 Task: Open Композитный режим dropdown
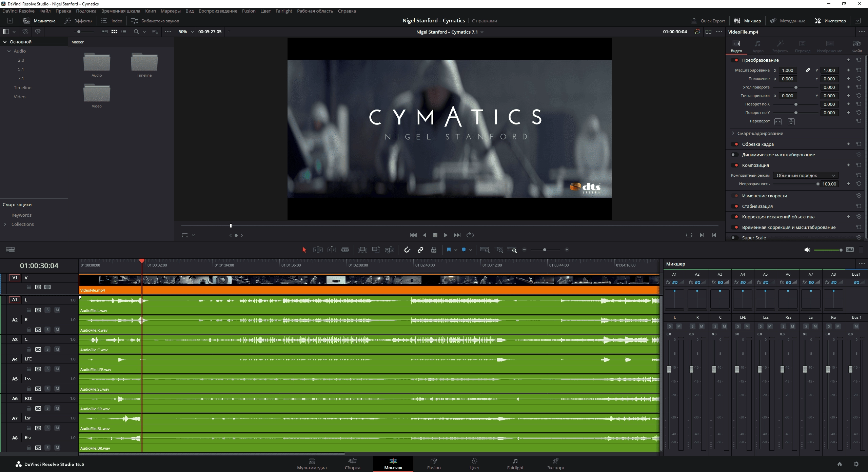coord(805,175)
